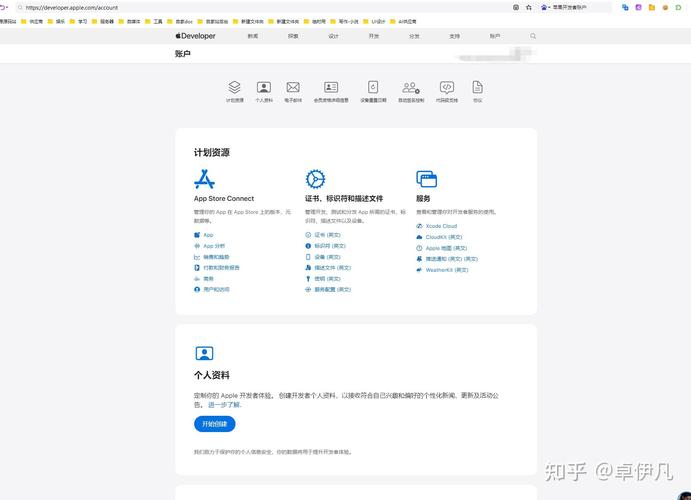Open the Apple 地图 (英文) link
Viewport: 691px width, 500px height.
point(446,248)
